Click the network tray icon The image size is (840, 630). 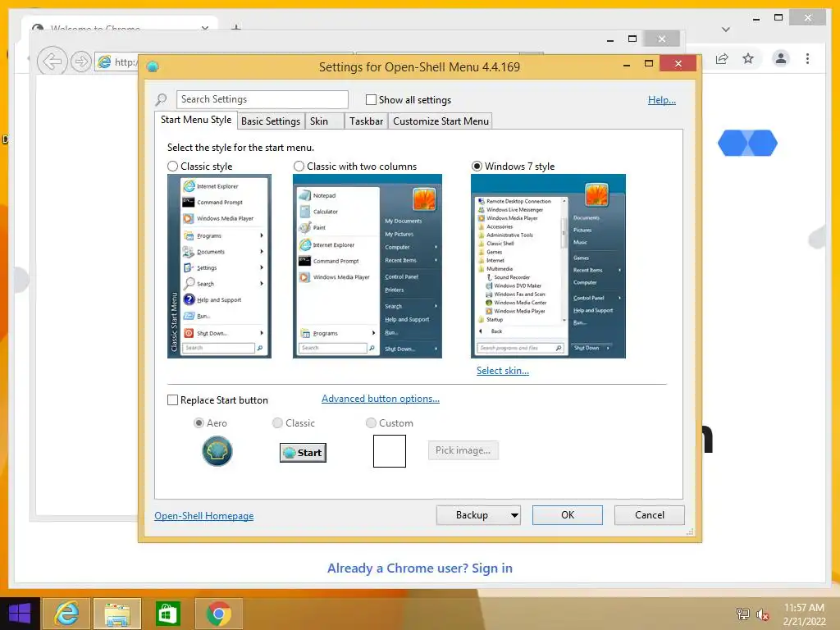click(x=742, y=614)
